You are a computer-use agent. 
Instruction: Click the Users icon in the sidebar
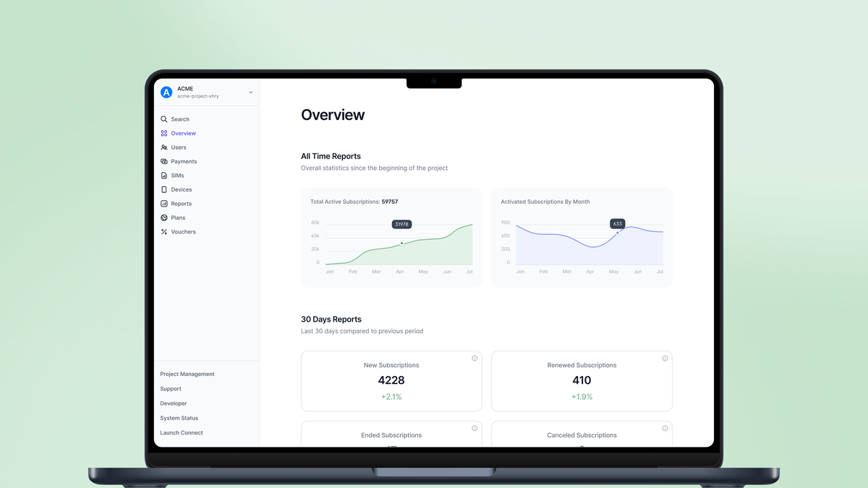(x=165, y=147)
